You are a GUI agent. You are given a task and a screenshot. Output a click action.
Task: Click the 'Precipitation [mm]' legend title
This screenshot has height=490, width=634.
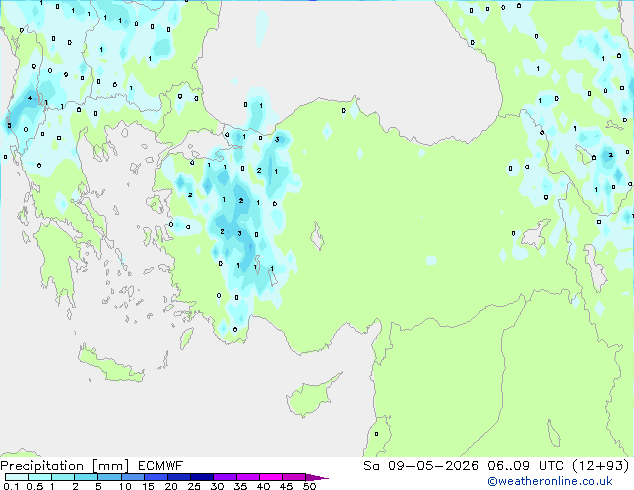click(x=65, y=466)
